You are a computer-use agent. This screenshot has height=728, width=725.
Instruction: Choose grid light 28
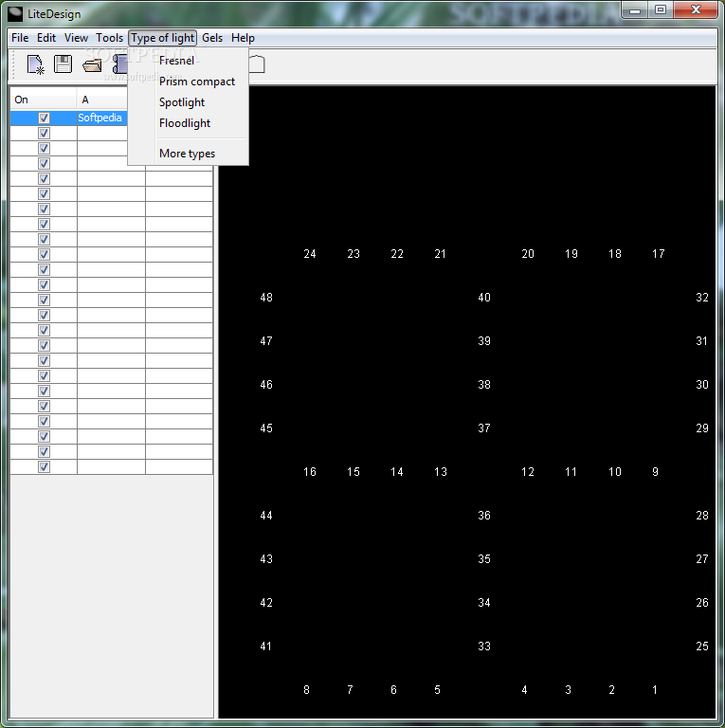(702, 516)
